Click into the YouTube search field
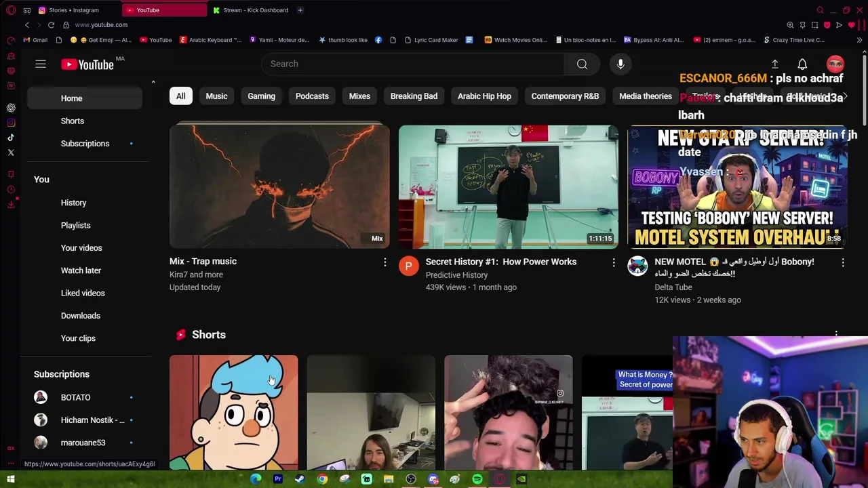This screenshot has width=868, height=488. pos(412,64)
